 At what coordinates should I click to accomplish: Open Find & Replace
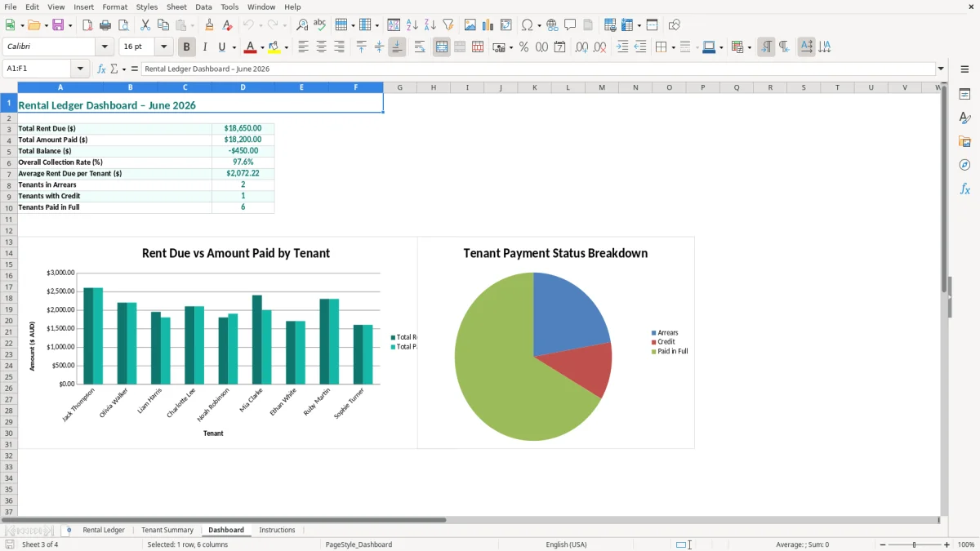pyautogui.click(x=302, y=25)
